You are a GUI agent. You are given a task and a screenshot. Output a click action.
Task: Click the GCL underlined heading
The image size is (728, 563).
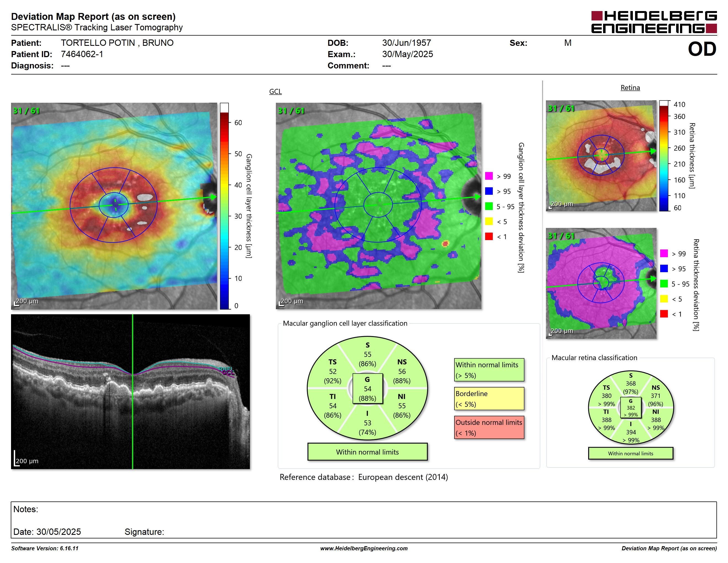(x=275, y=91)
